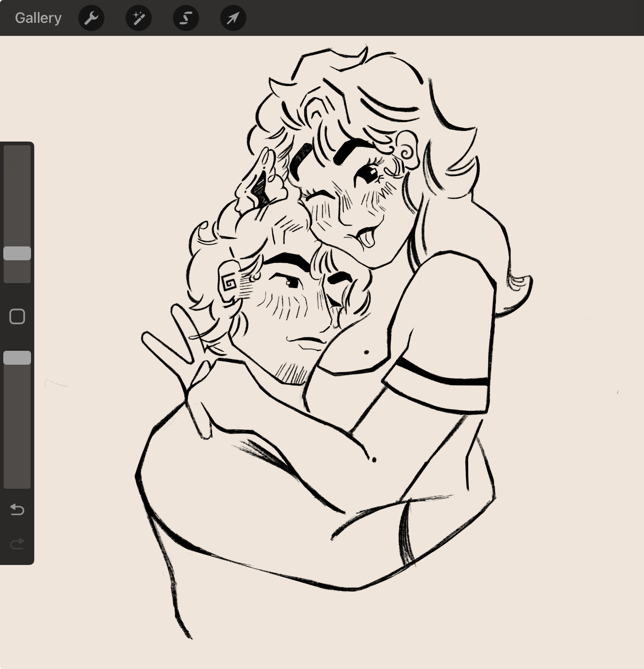
Task: Click the drawing canvas artwork
Action: tap(334, 343)
